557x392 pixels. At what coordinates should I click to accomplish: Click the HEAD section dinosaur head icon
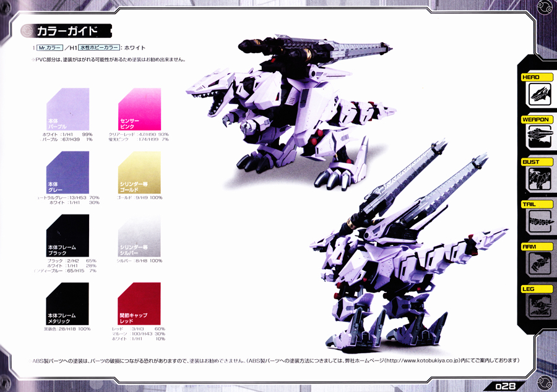click(540, 95)
